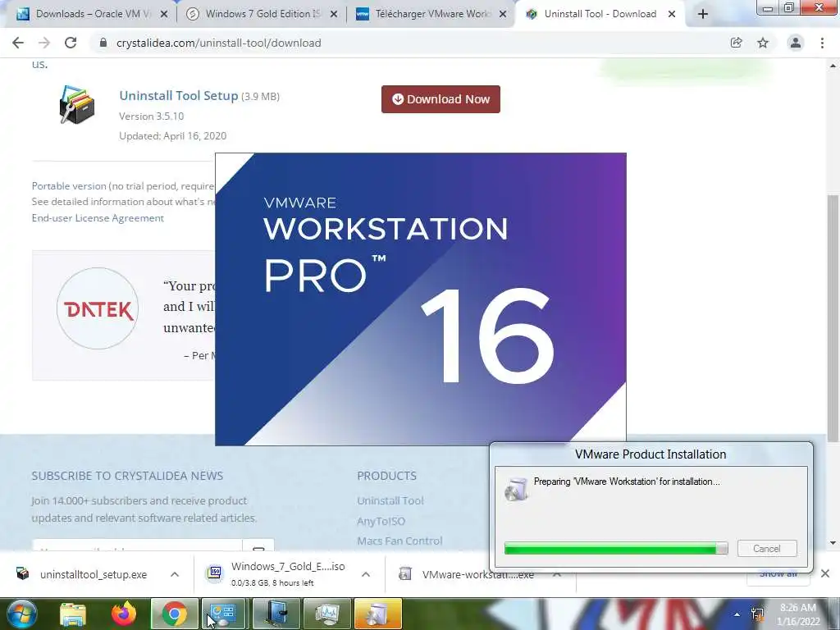The image size is (840, 630).
Task: Open the Uninstall Tool Setup link
Action: point(178,95)
